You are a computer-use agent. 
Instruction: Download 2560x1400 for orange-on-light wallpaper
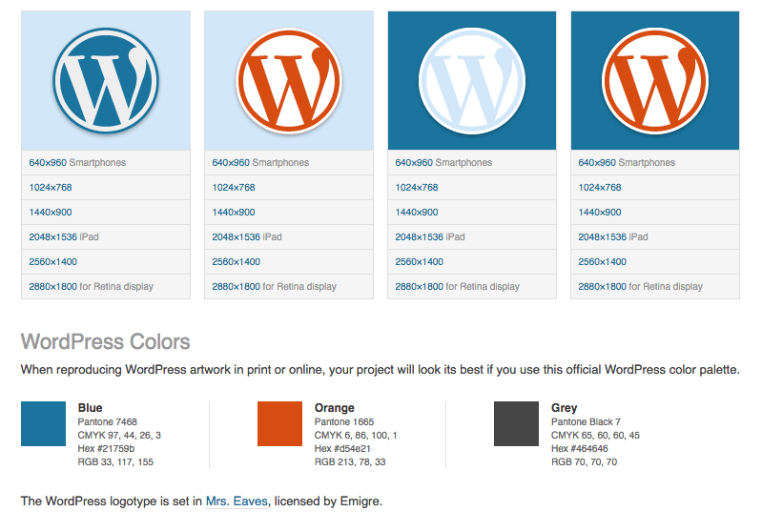pos(237,262)
